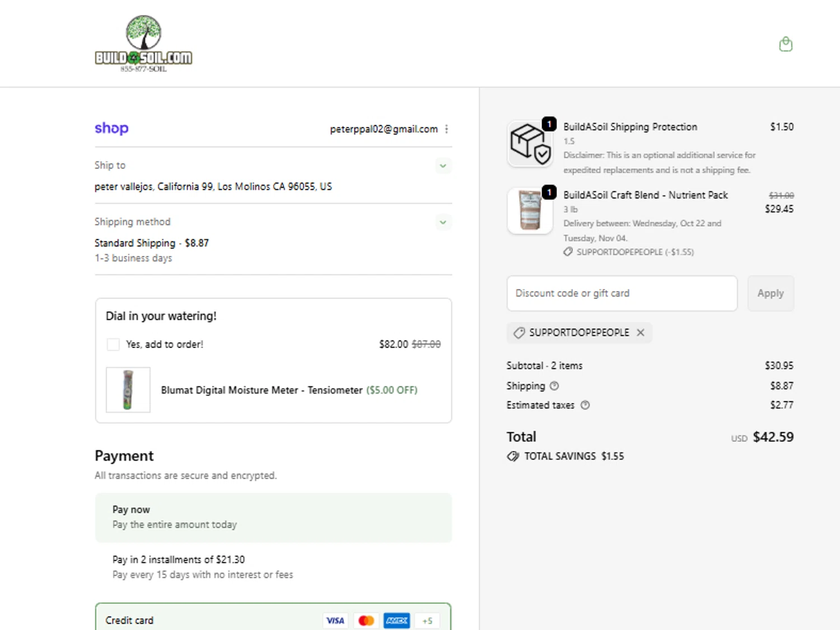Click the shipping address 'peter vallejos, California 99' text

[213, 186]
